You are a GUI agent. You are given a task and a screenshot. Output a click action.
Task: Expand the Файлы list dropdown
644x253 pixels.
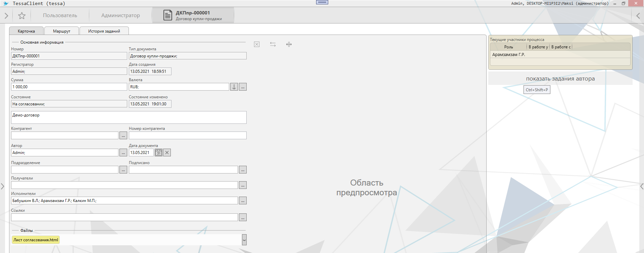[x=244, y=240]
